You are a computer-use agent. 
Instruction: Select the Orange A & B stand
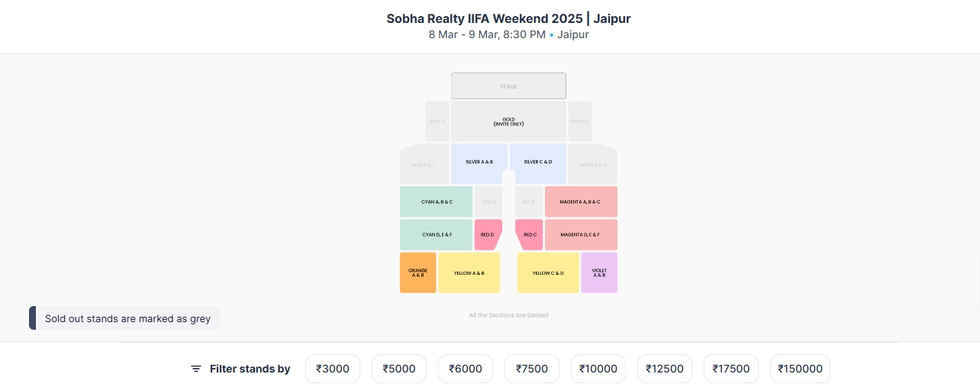pos(417,273)
